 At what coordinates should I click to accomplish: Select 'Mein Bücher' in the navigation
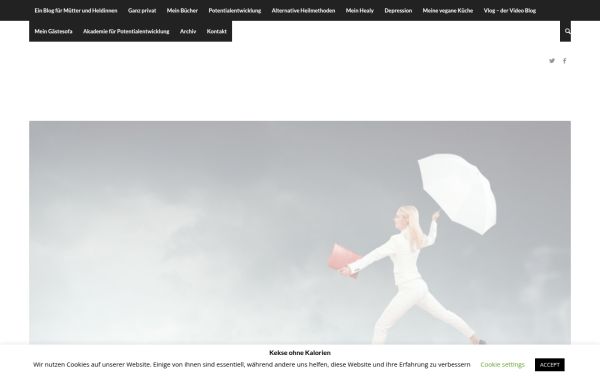tap(182, 10)
